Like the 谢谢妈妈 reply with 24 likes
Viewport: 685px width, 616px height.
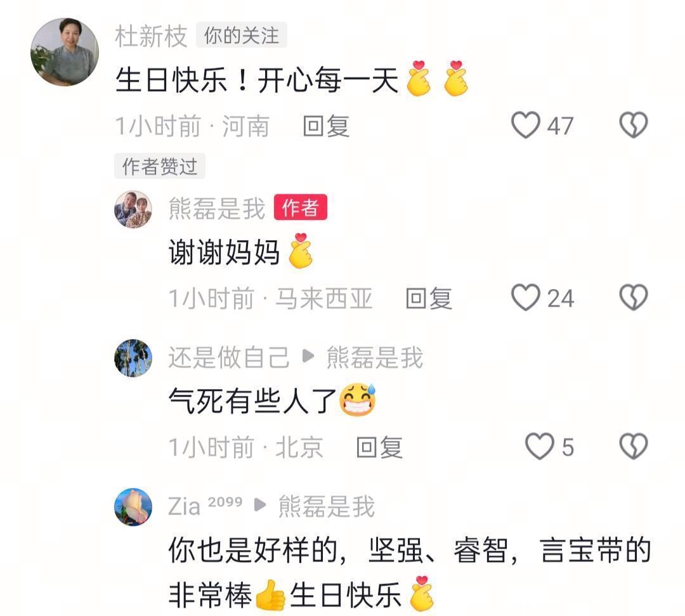coord(526,298)
